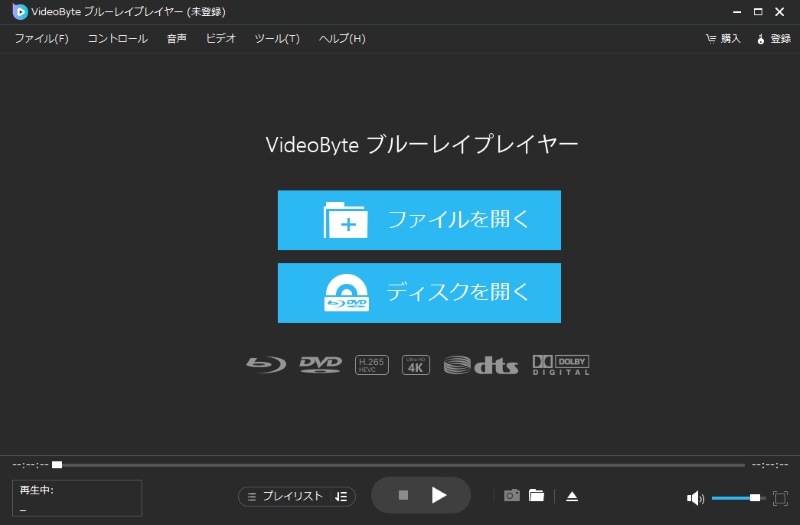Image resolution: width=800 pixels, height=525 pixels.
Task: Take a snapshot with camera icon
Action: click(511, 495)
